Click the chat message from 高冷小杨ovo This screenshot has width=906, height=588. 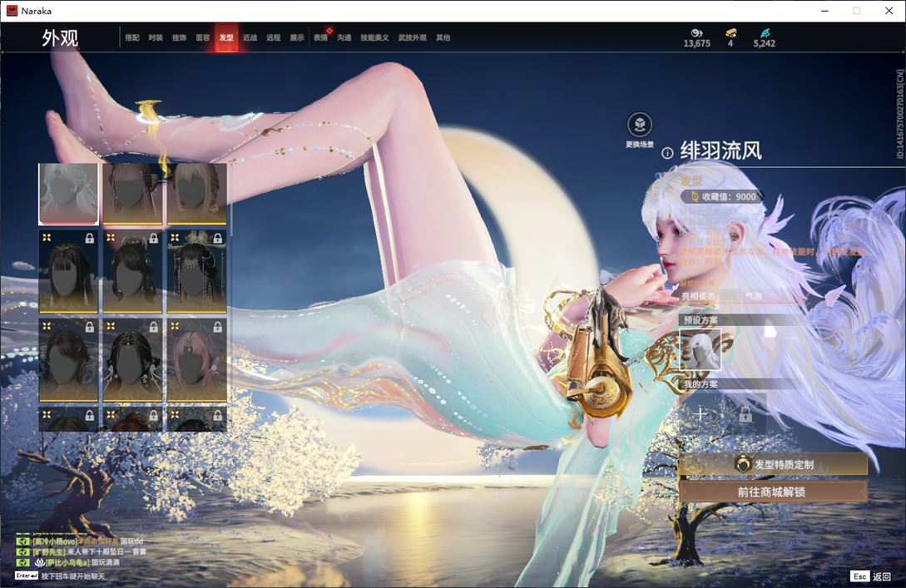pos(80,541)
